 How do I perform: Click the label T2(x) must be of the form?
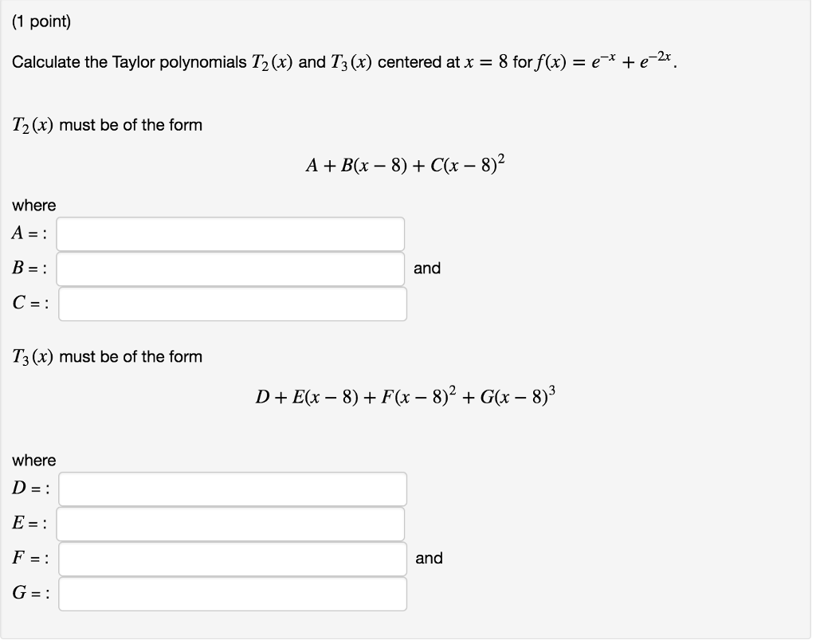(x=107, y=124)
